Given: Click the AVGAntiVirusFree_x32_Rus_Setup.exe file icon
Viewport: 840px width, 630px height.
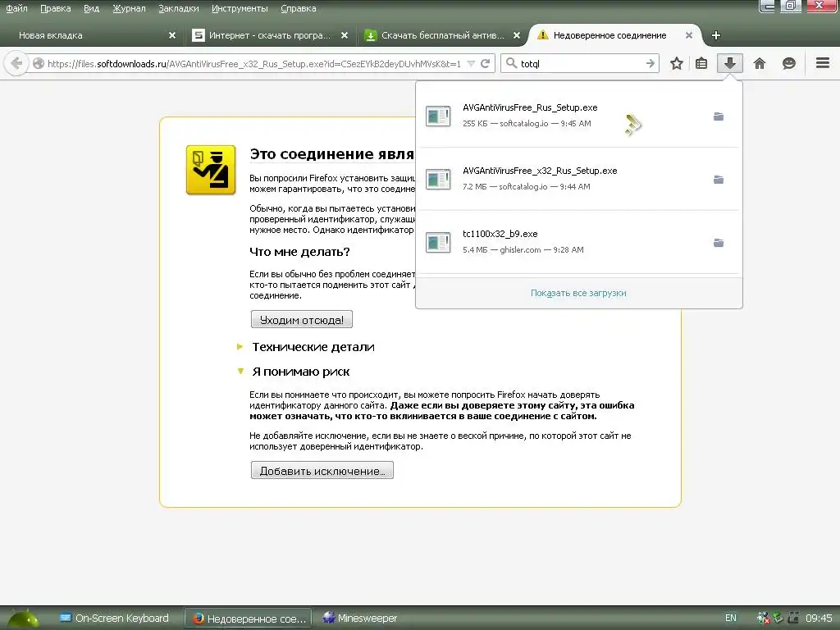Looking at the screenshot, I should [438, 179].
